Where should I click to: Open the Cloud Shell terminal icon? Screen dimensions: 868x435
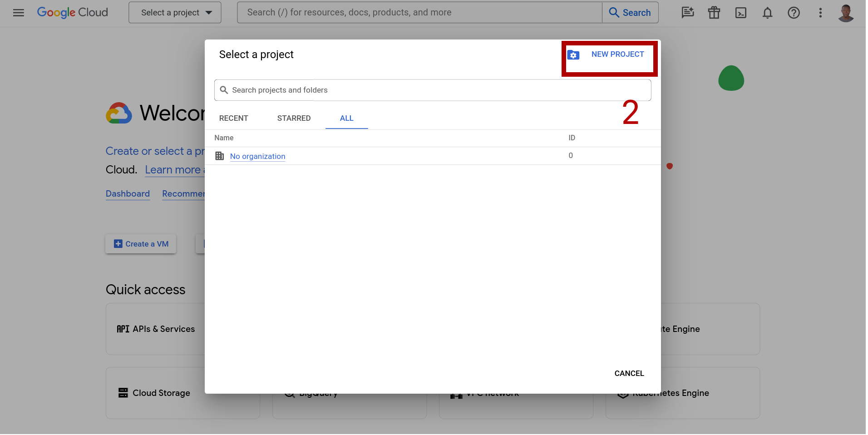[x=740, y=13]
